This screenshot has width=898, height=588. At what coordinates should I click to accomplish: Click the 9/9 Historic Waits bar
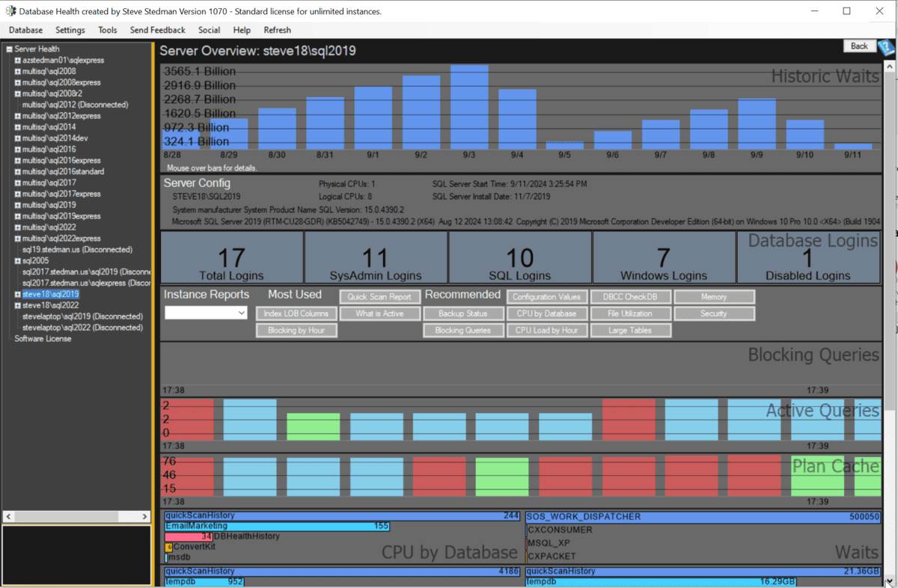pos(757,124)
